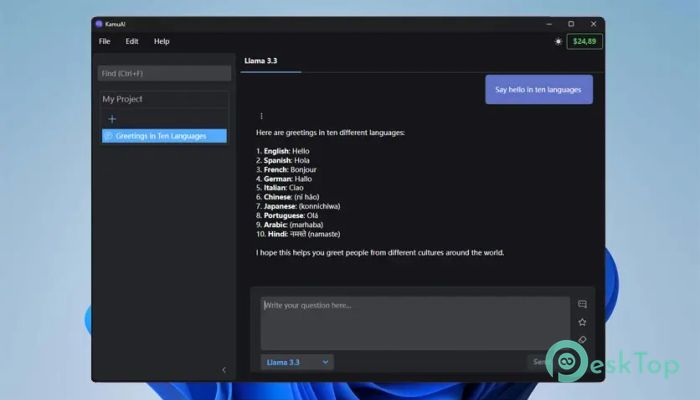
Task: Click the Spanish: Hola line
Action: pyautogui.click(x=283, y=160)
